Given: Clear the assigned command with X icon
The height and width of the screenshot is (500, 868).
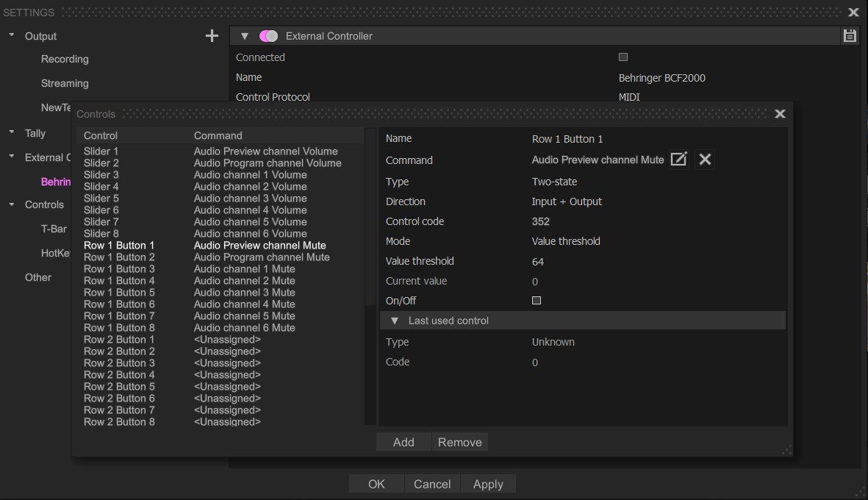Looking at the screenshot, I should tap(705, 160).
